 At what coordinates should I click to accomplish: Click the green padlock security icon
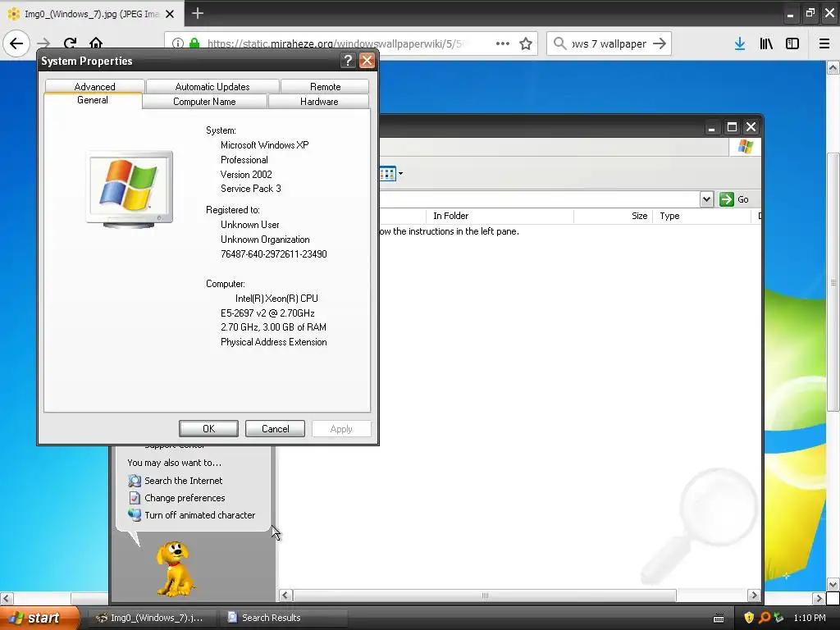(x=194, y=43)
